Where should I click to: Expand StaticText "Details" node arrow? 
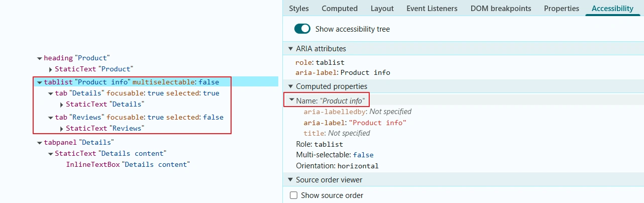pos(62,105)
